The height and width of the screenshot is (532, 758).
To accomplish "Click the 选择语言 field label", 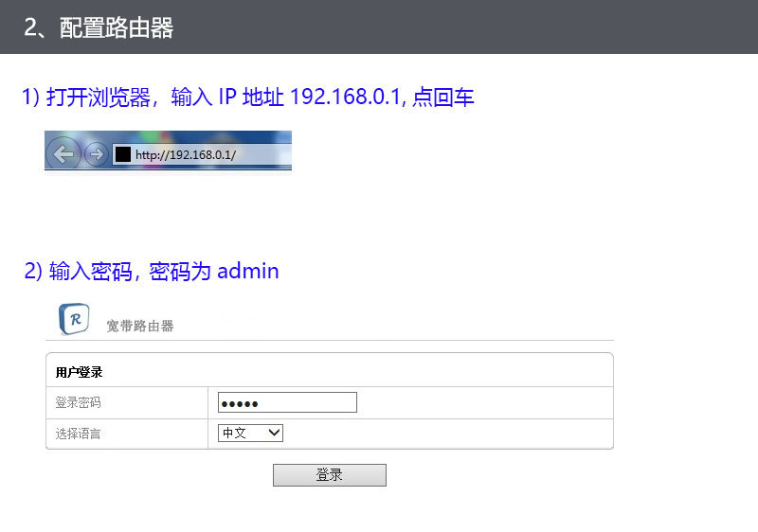I will click(78, 434).
